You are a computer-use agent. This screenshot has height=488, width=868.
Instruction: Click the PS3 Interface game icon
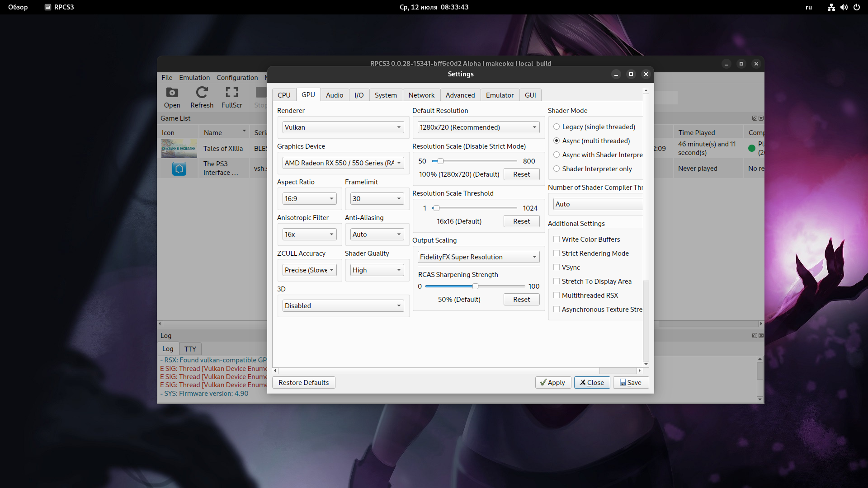(x=179, y=169)
